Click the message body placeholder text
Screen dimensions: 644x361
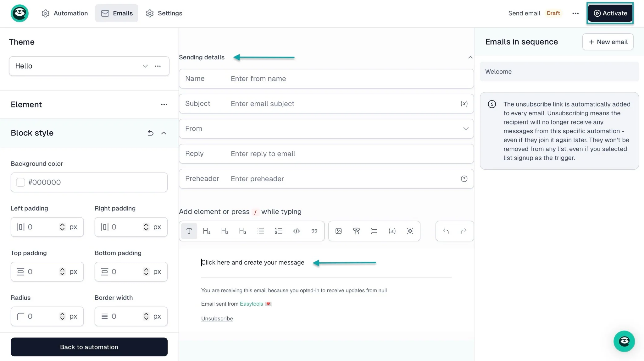click(253, 262)
